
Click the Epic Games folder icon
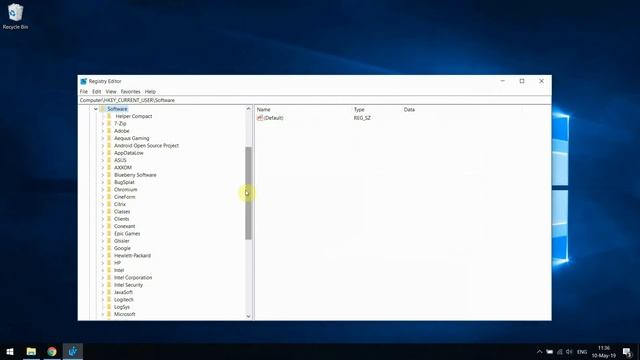tap(109, 233)
